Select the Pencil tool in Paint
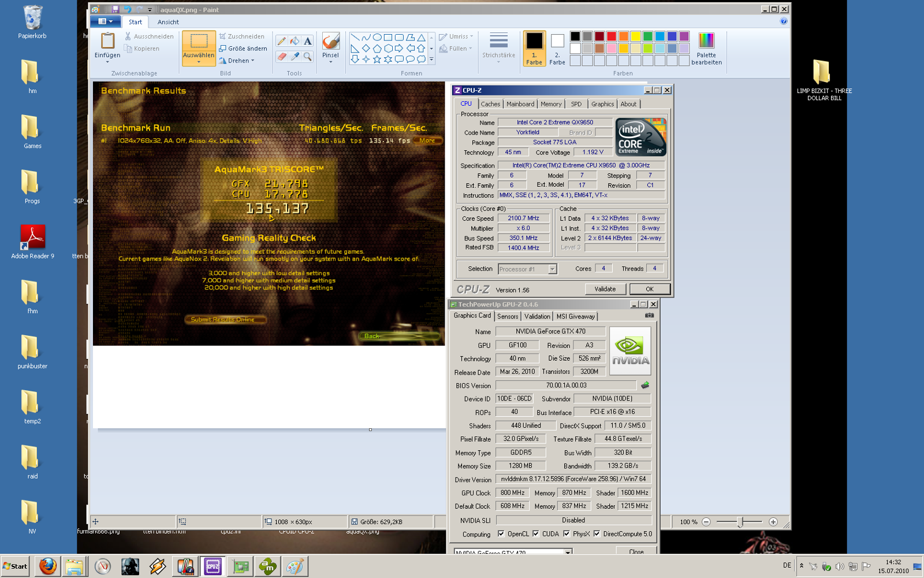Screen dimensions: 924x578 [281, 41]
